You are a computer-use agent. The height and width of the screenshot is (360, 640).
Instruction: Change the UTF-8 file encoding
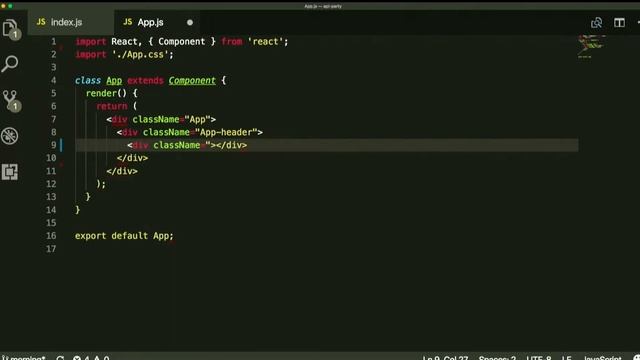[x=538, y=358]
